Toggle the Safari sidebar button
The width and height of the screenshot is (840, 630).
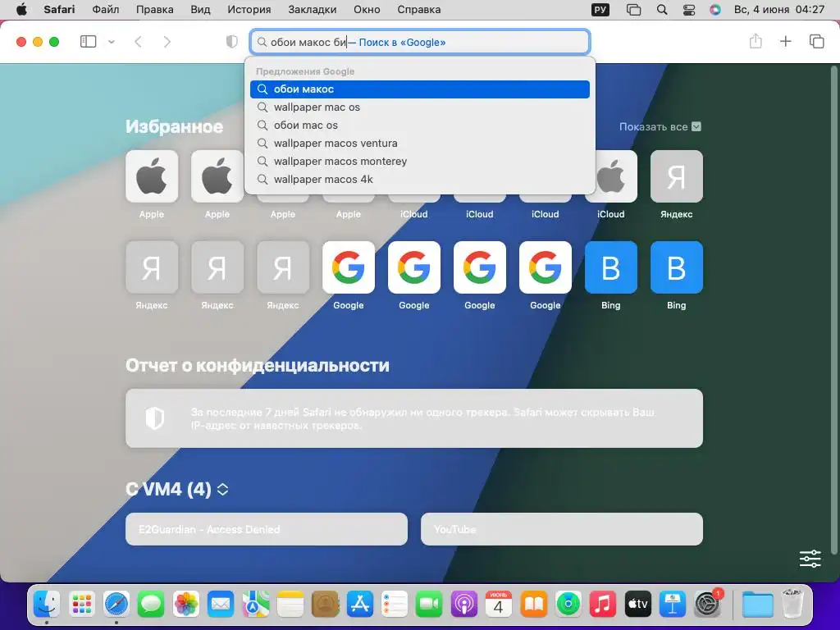pos(88,42)
